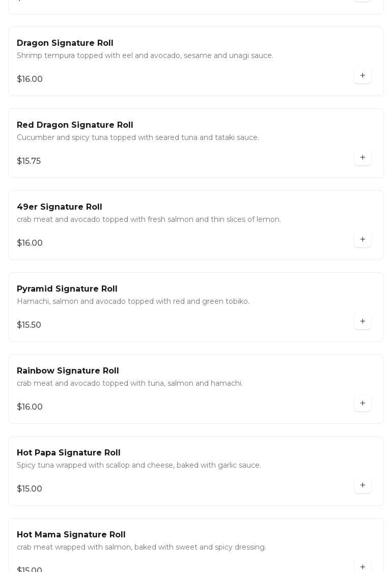Add Rainbow Signature Roll with plus icon
The width and height of the screenshot is (392, 572).
point(362,404)
